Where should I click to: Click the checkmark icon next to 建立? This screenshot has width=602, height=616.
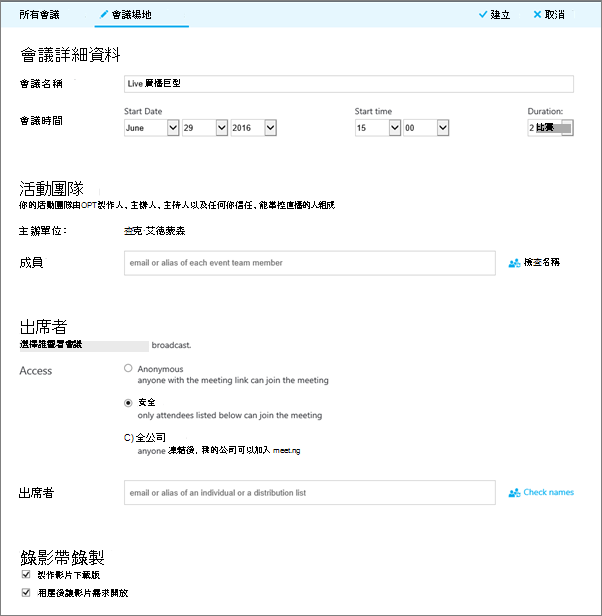[x=483, y=15]
